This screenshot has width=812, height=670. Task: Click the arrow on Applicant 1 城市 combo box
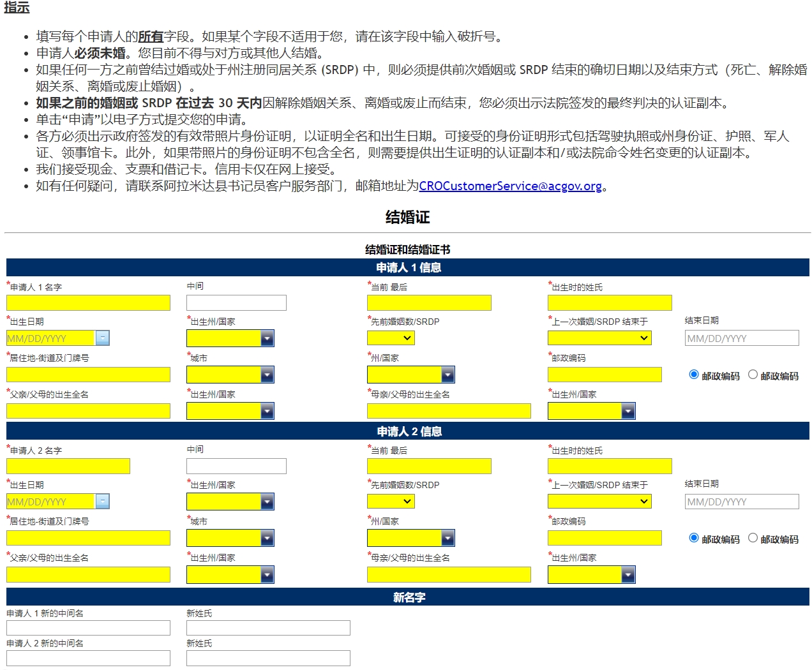[x=267, y=375]
